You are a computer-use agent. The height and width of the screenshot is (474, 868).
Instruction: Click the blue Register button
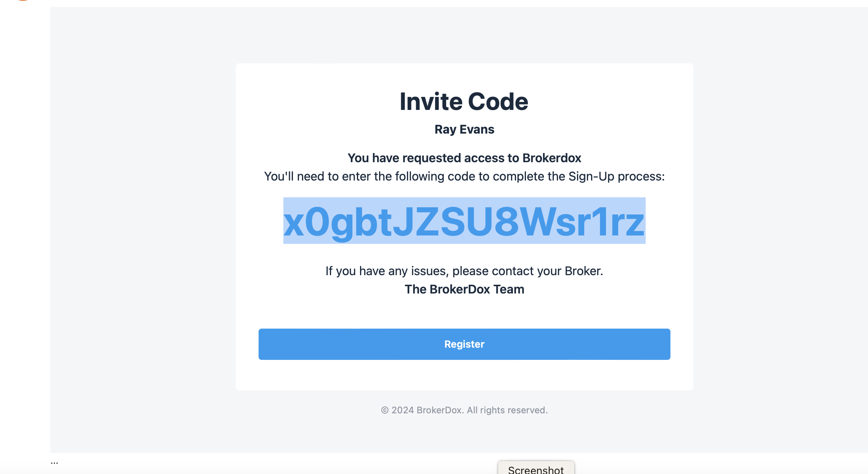click(464, 344)
